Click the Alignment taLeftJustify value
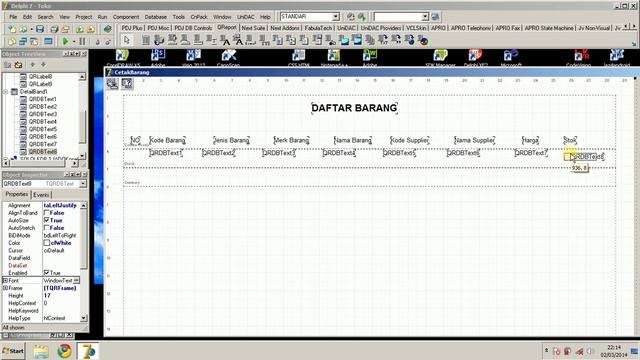The height and width of the screenshot is (360, 640). pos(60,205)
